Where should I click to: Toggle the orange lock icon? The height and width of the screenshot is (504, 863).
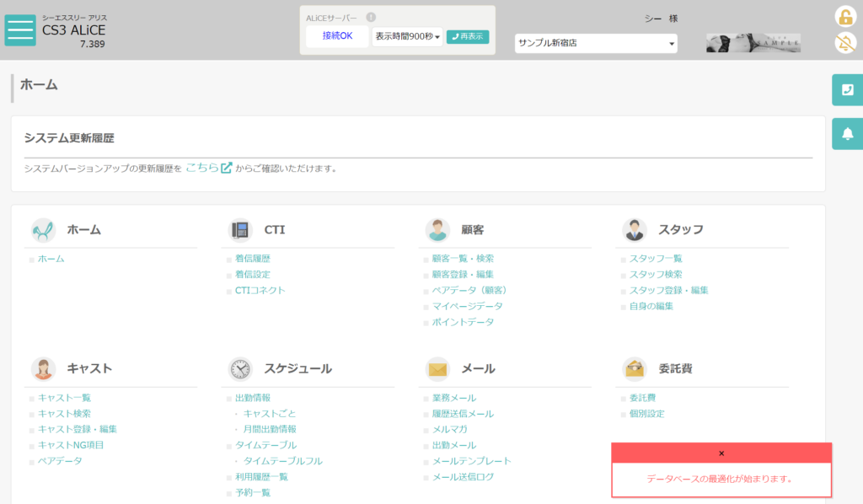click(844, 17)
